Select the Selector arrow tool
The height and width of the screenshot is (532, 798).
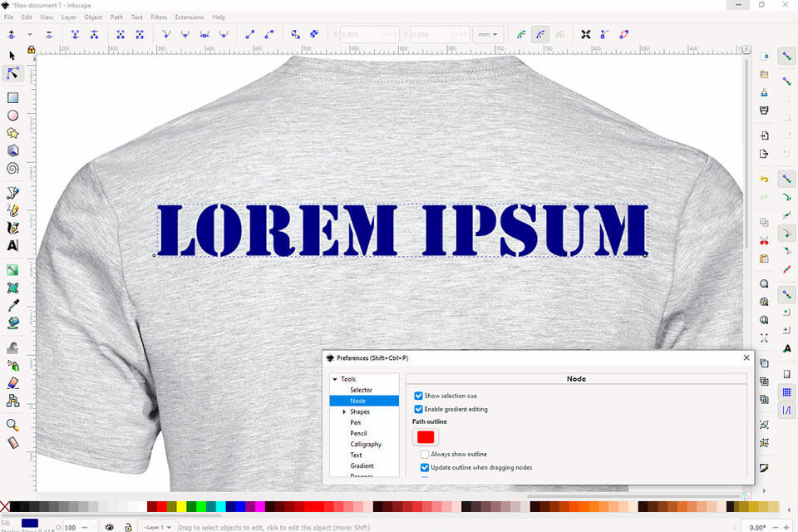pyautogui.click(x=12, y=55)
